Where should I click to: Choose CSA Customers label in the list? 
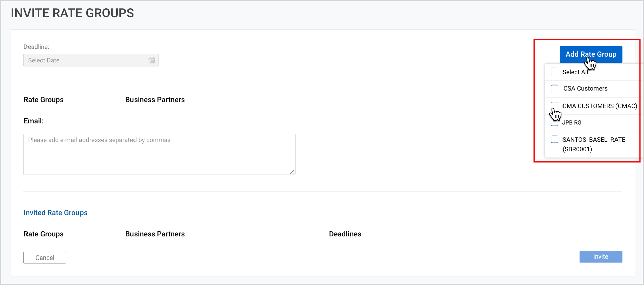(x=585, y=88)
